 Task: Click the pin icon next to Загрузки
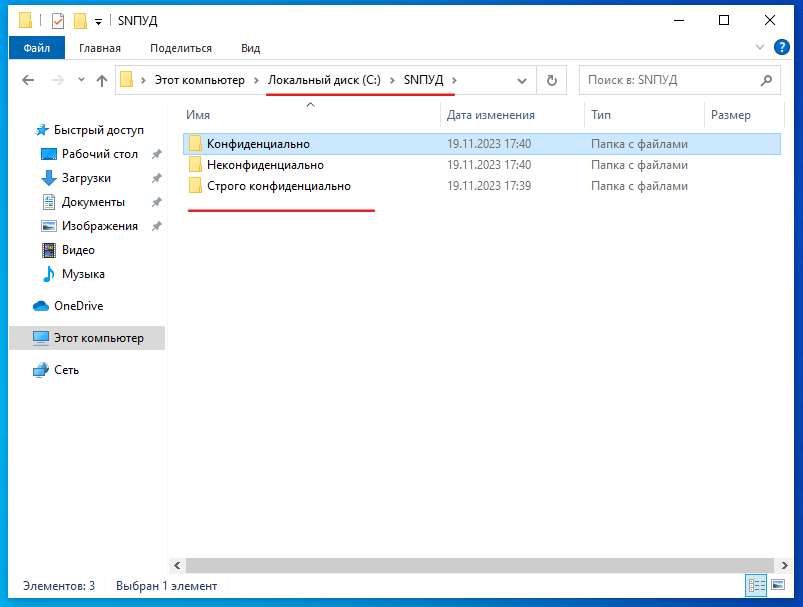point(157,178)
